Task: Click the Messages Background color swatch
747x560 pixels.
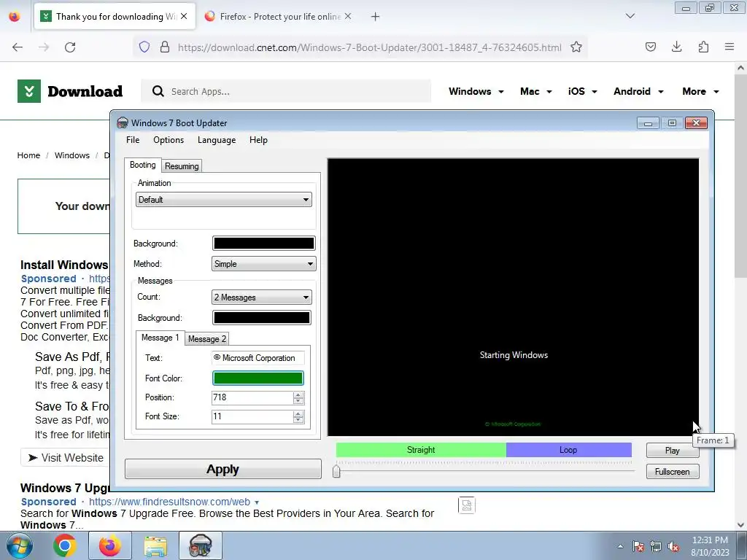Action: tap(262, 318)
